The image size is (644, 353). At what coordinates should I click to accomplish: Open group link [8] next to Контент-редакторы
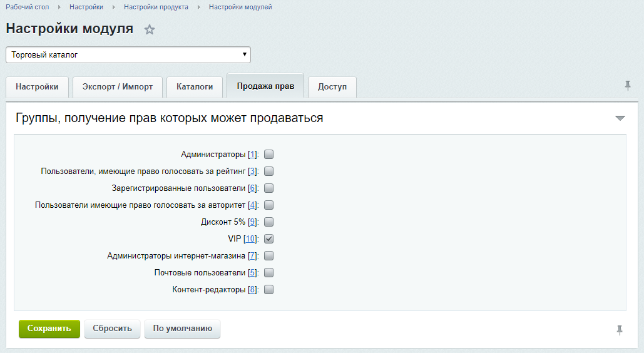[x=252, y=289]
